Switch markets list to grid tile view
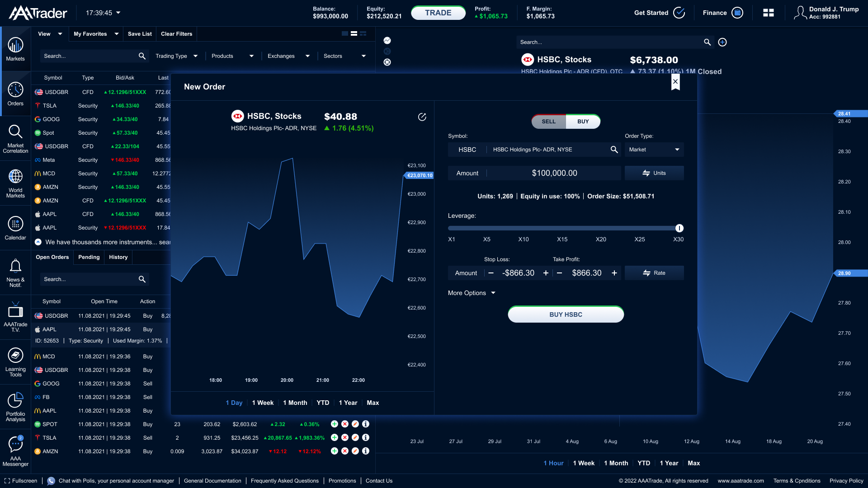This screenshot has width=868, height=488. coord(363,33)
